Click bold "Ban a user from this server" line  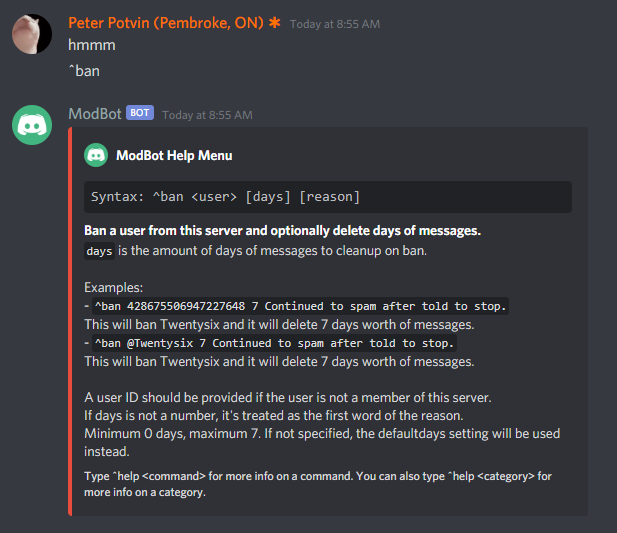point(283,231)
